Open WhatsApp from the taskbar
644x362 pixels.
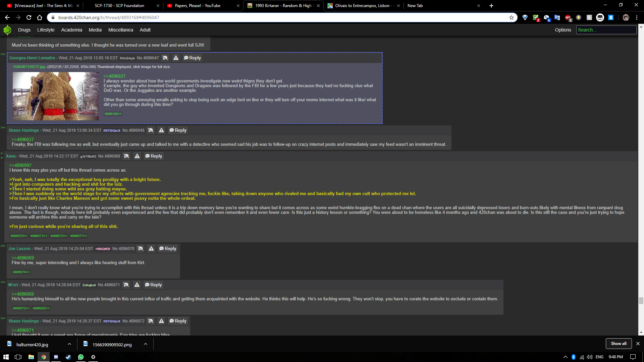point(81,357)
